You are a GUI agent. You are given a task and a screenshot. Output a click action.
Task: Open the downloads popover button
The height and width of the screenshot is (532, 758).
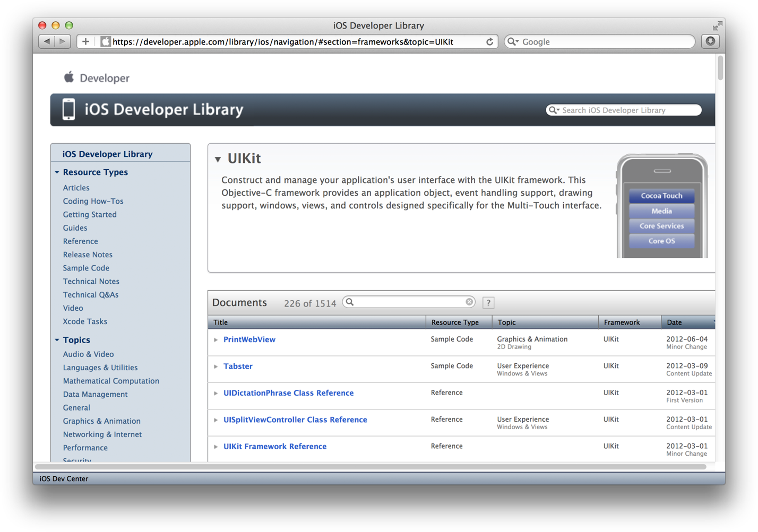coord(710,41)
